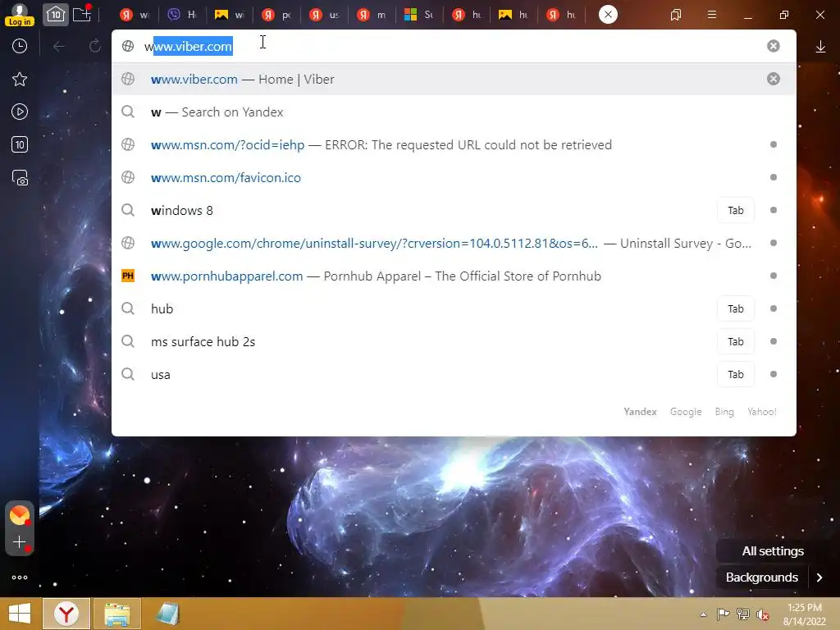Select the 'w — Search on Yandex' suggestion

tap(453, 112)
